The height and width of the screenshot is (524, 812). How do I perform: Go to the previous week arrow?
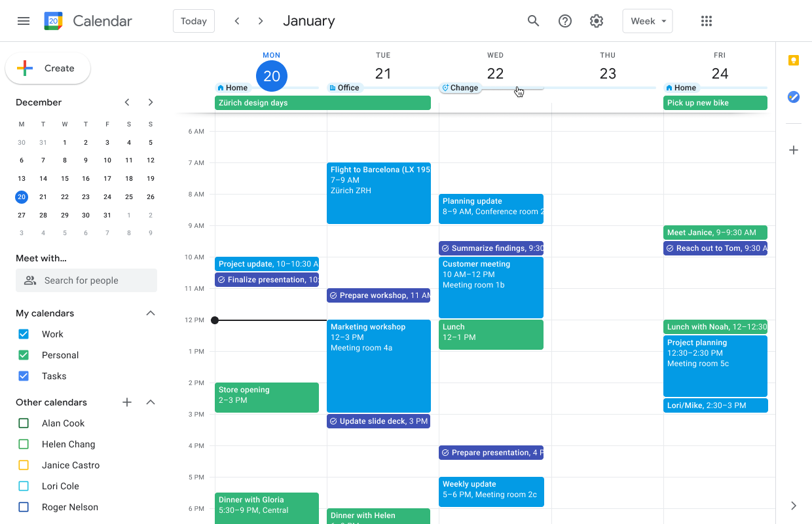click(x=237, y=21)
